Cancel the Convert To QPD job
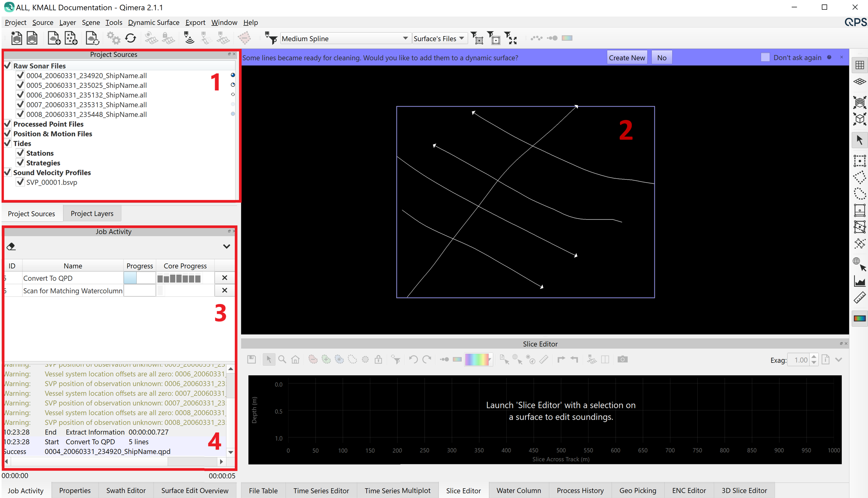This screenshot has width=868, height=498. click(x=224, y=278)
